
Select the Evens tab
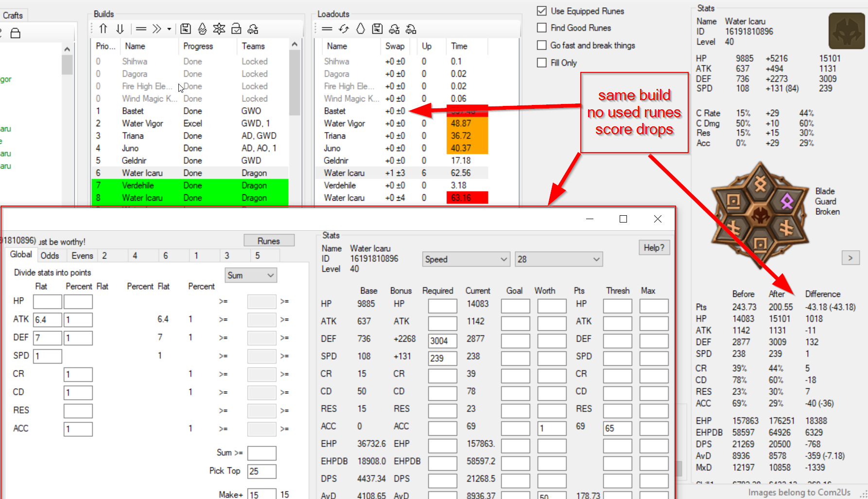(82, 255)
